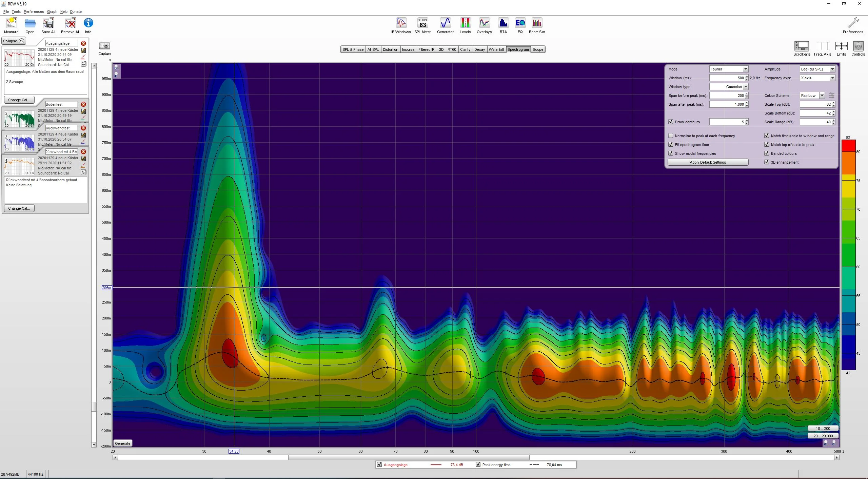868x479 pixels.
Task: Open graph Limits icon
Action: 841,48
